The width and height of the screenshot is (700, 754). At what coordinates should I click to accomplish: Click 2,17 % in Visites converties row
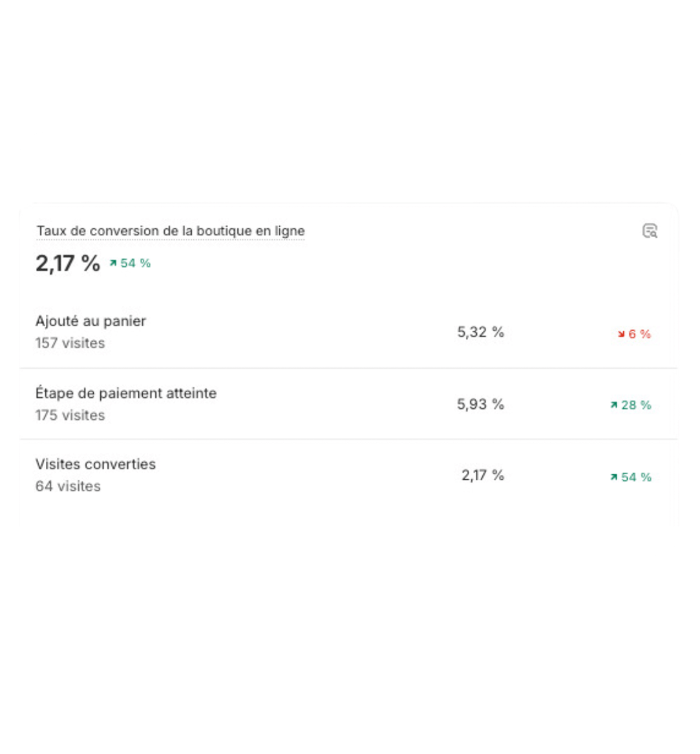[482, 475]
